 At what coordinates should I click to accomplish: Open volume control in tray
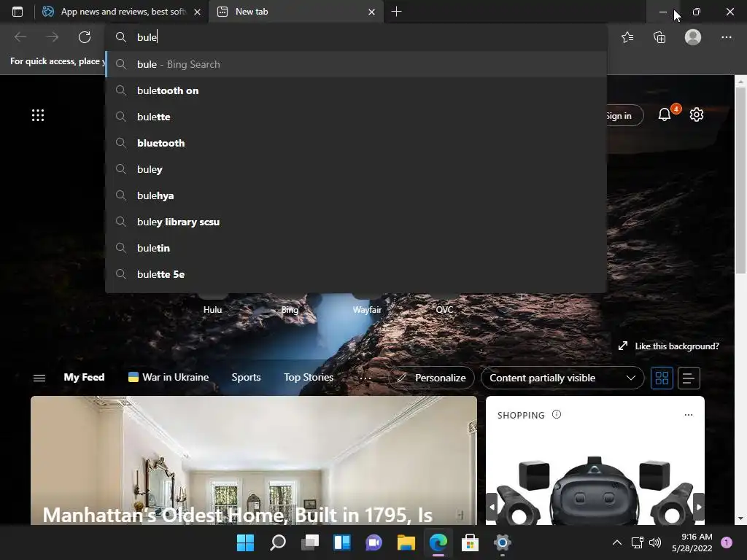656,542
